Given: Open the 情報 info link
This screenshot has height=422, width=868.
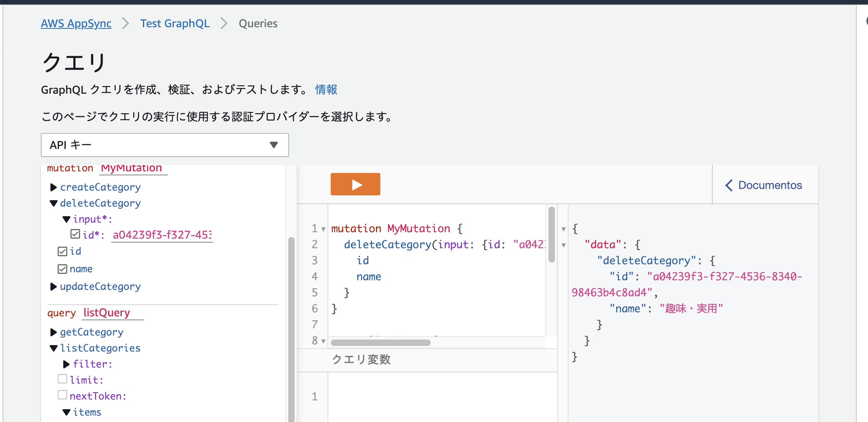Looking at the screenshot, I should (326, 89).
